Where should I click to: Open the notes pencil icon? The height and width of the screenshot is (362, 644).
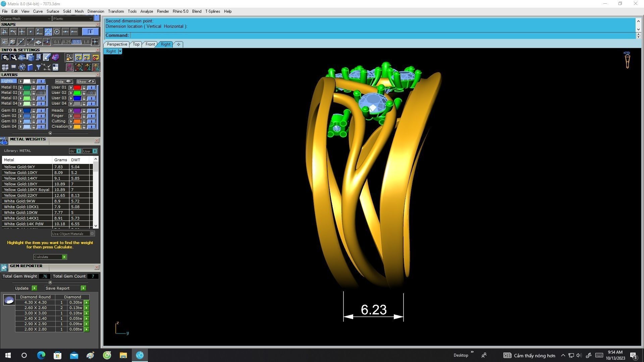pyautogui.click(x=47, y=58)
